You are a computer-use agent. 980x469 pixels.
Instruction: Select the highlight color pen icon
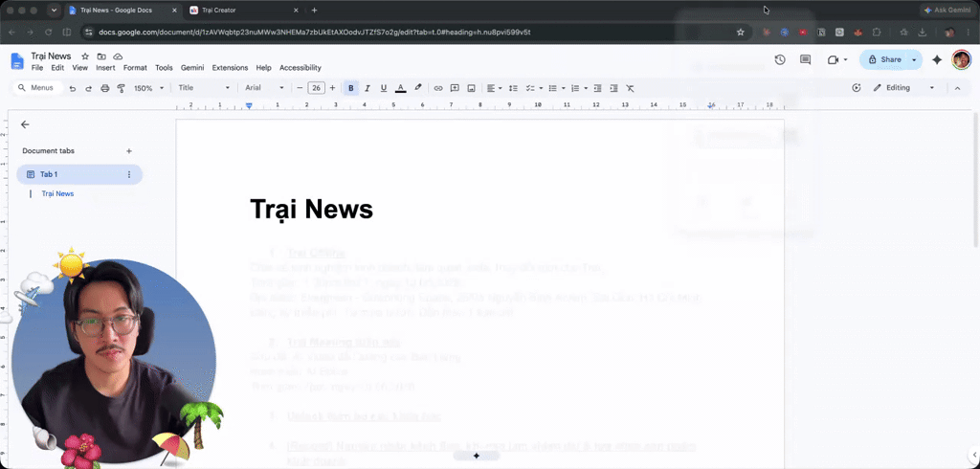(418, 88)
